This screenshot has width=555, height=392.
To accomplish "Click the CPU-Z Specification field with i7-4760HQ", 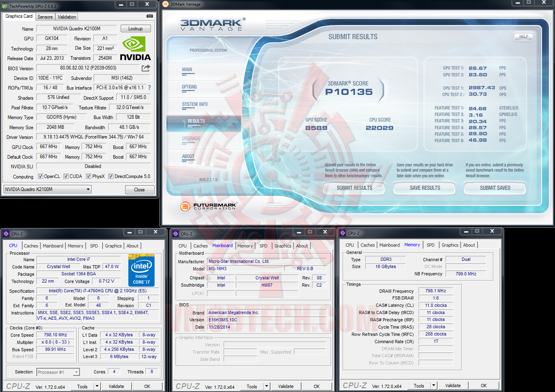I will 98,291.
